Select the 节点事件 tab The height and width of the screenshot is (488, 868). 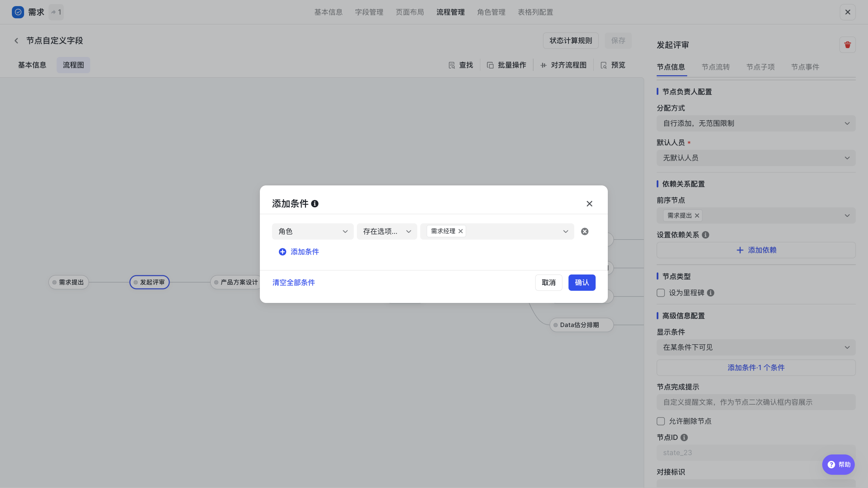click(x=805, y=67)
